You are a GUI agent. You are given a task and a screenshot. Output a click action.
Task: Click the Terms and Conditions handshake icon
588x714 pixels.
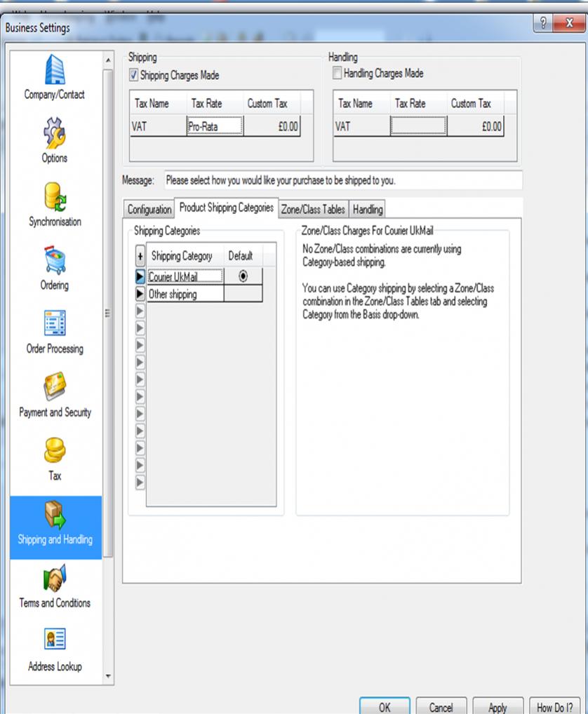click(54, 579)
